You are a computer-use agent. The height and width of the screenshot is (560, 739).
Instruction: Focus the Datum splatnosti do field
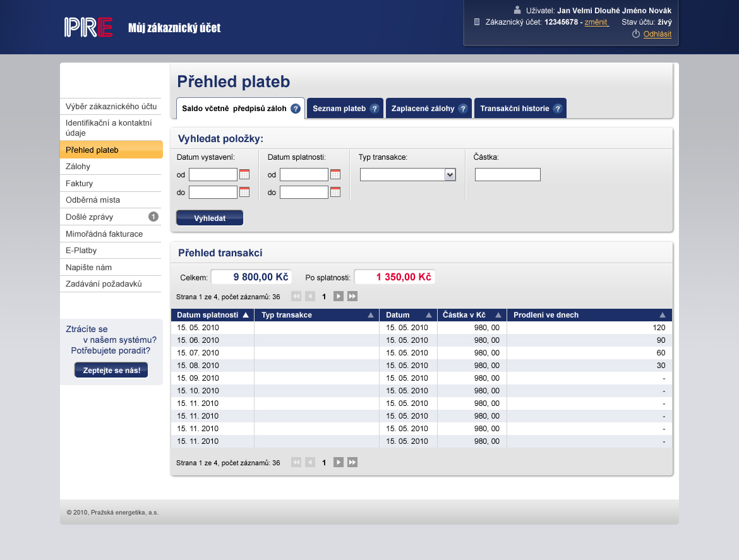click(304, 192)
